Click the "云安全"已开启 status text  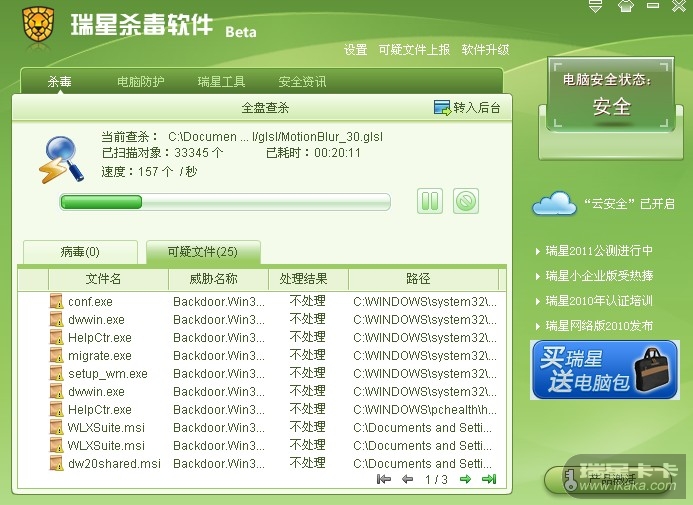(629, 204)
